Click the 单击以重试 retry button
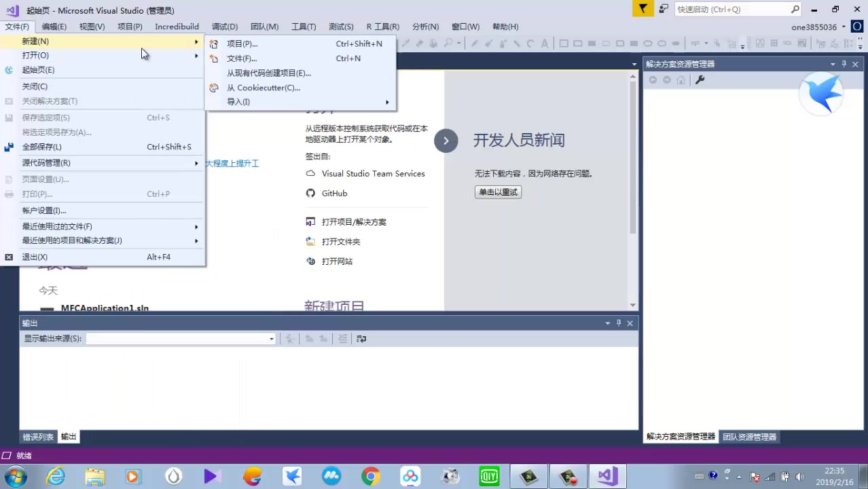Image resolution: width=868 pixels, height=489 pixels. [498, 192]
